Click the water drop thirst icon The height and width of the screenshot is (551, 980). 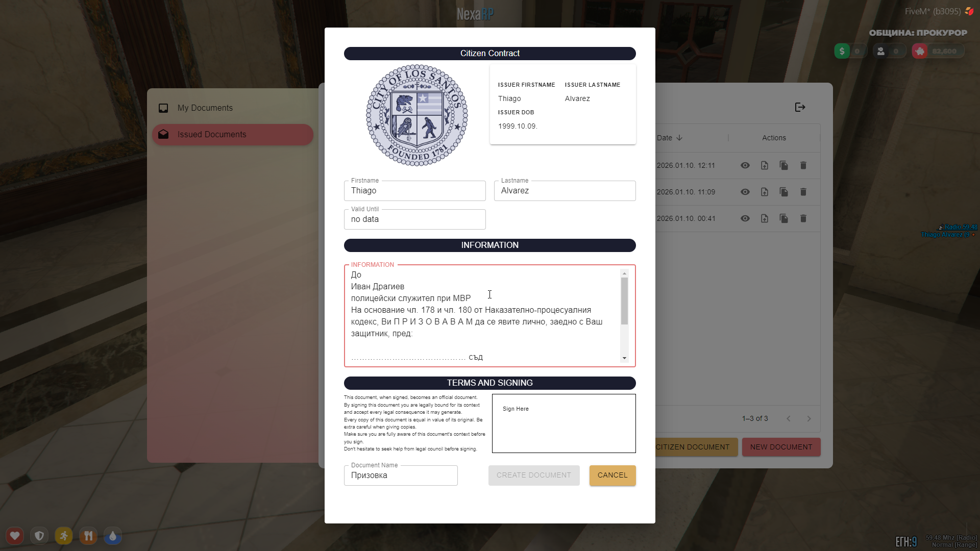pyautogui.click(x=113, y=536)
